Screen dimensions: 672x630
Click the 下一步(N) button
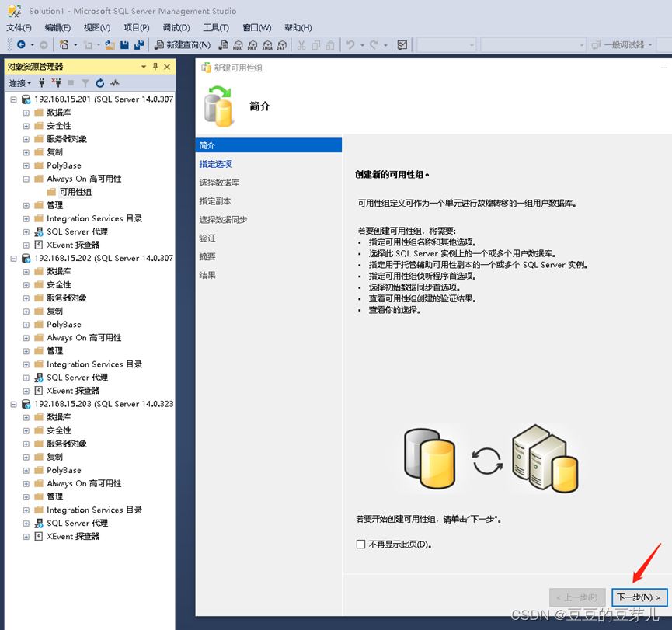pyautogui.click(x=639, y=597)
